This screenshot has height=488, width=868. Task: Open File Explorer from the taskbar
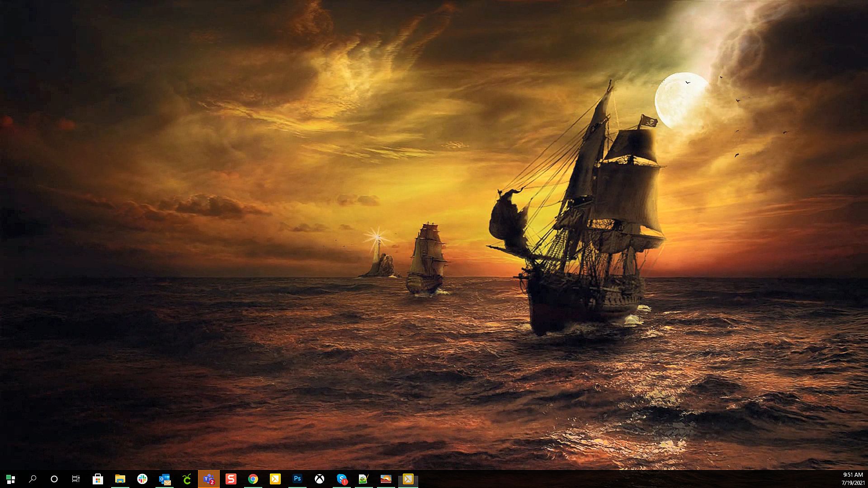(120, 479)
